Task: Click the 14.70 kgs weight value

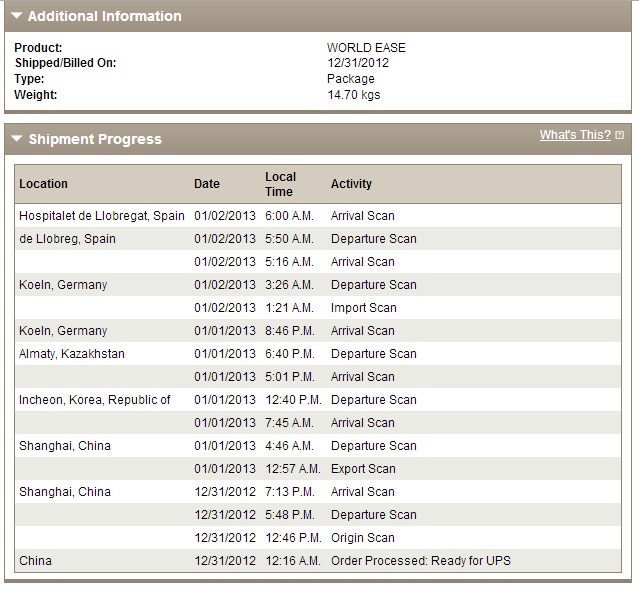Action: (x=354, y=95)
